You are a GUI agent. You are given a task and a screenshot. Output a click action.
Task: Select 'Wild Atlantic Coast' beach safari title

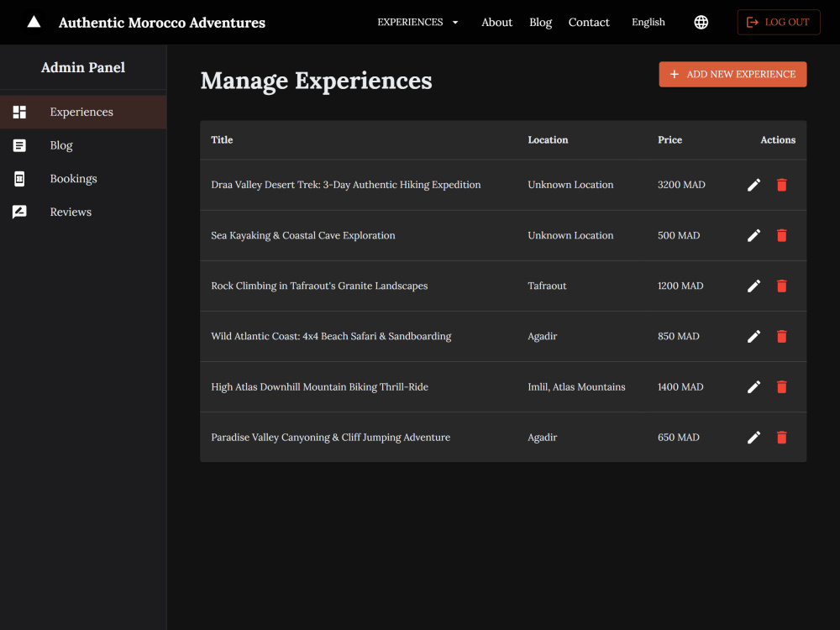[x=331, y=336]
